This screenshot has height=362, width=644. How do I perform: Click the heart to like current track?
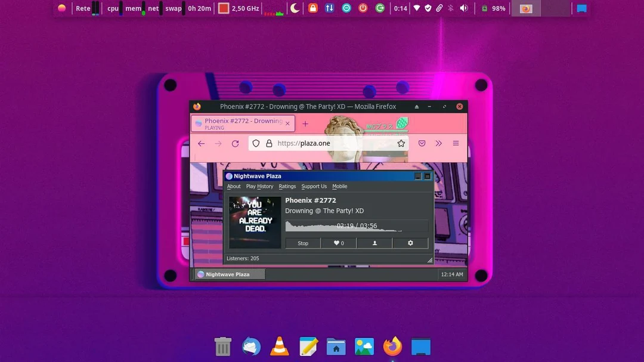click(338, 243)
